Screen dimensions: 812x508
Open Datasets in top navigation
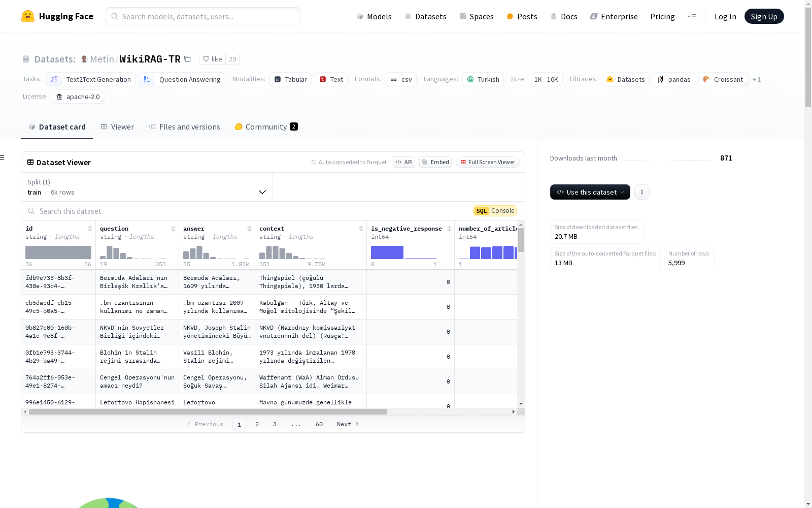click(425, 16)
